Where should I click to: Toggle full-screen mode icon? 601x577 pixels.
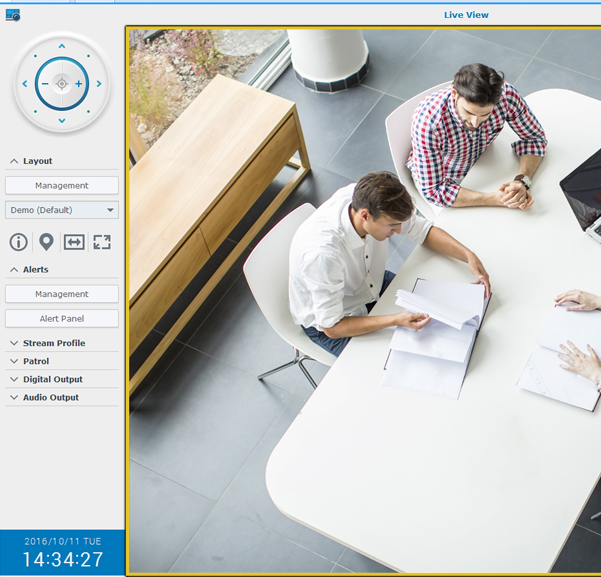pos(102,242)
